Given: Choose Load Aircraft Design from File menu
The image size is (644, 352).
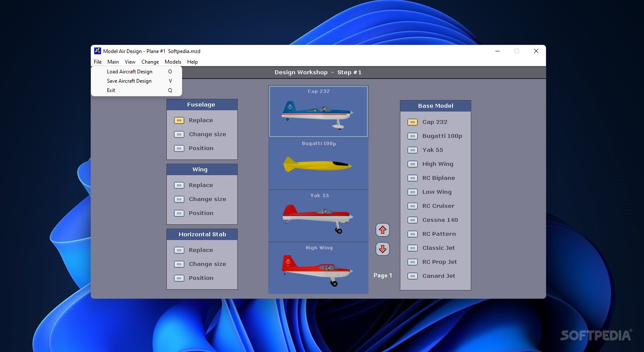Looking at the screenshot, I should (136, 72).
